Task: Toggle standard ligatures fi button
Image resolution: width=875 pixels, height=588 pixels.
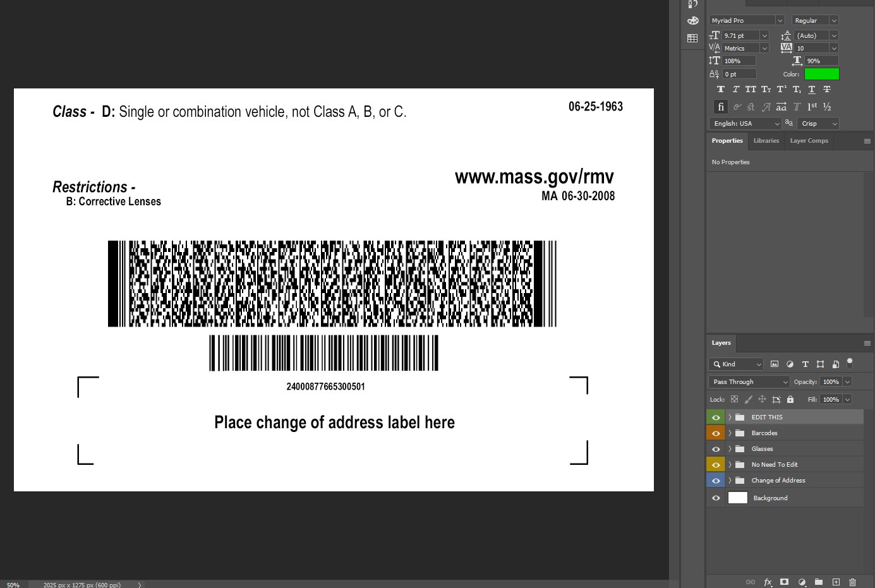Action: [721, 107]
